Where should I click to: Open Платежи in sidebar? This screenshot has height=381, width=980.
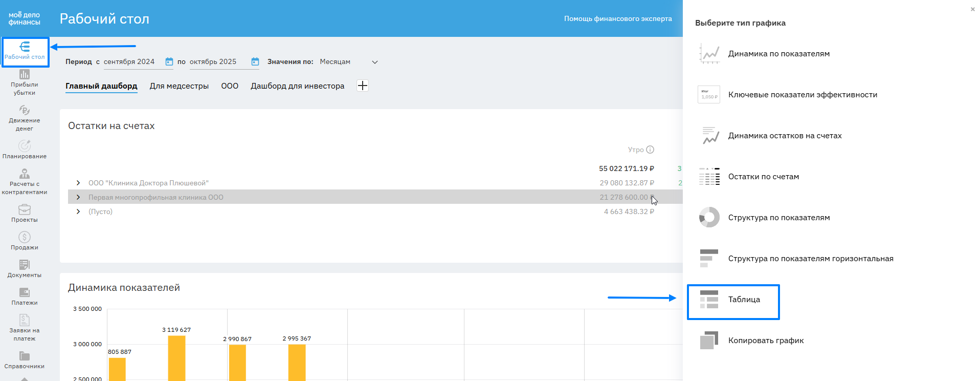coord(25,297)
